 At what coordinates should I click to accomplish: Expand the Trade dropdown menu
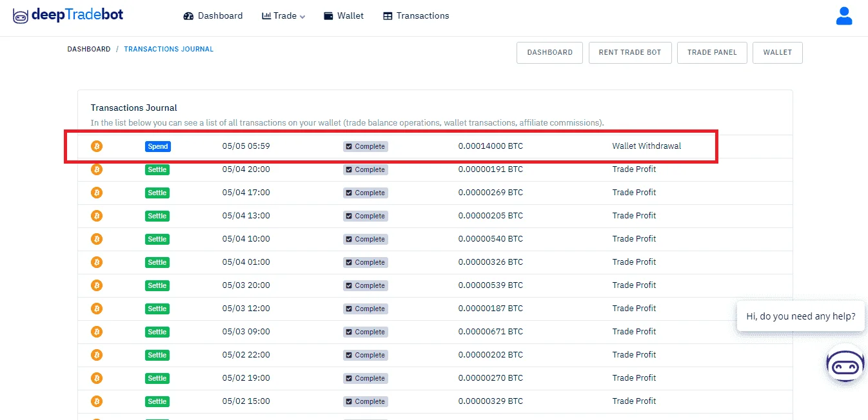[x=283, y=16]
